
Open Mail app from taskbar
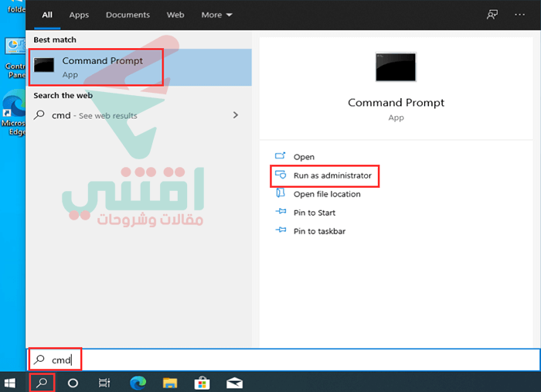click(235, 383)
